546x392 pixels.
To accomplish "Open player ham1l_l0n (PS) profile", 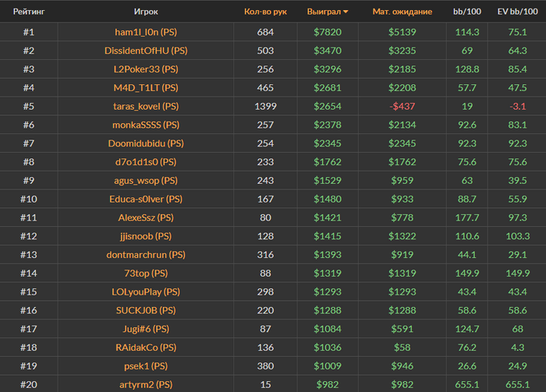I will pyautogui.click(x=146, y=32).
